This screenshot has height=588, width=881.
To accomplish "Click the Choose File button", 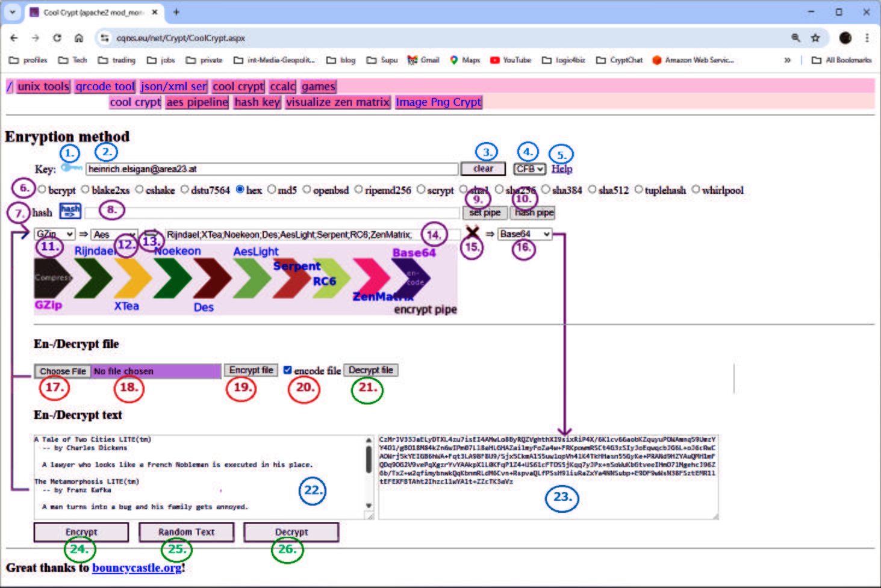I will click(x=63, y=371).
